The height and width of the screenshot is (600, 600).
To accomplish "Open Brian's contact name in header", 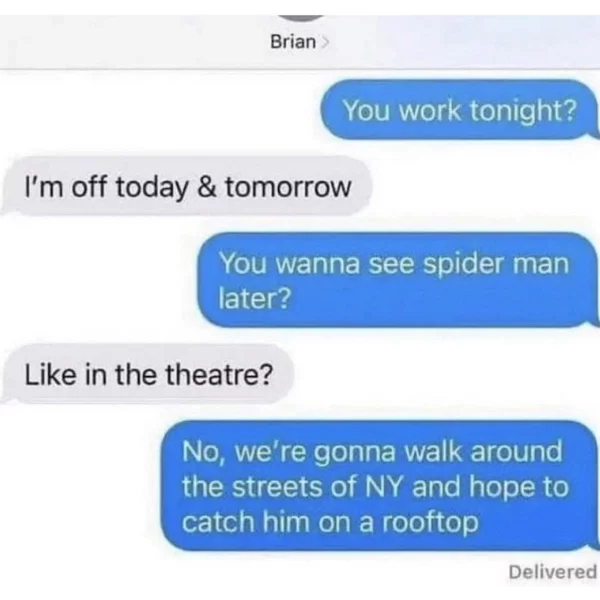I will (x=293, y=42).
